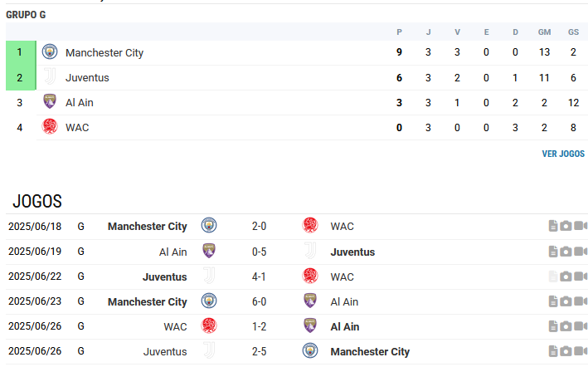588x367 pixels.
Task: Click WAC crest in standings row four
Action: 50,126
